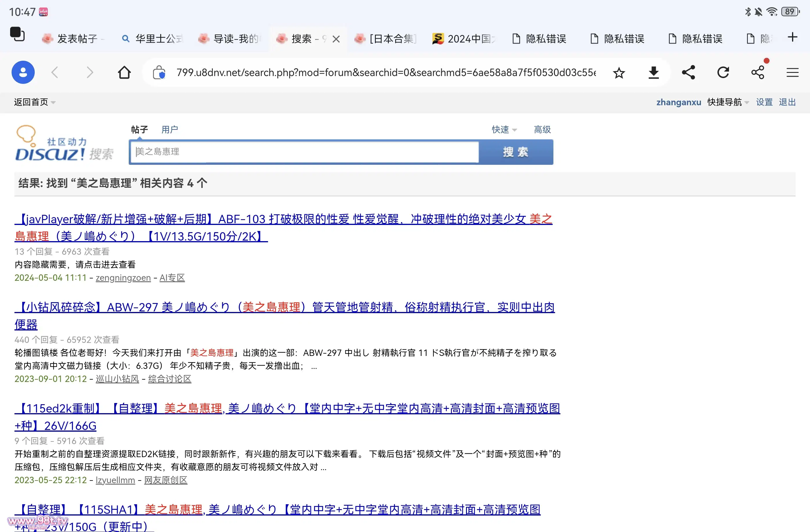Image resolution: width=810 pixels, height=532 pixels.
Task: Click 退出 to log out
Action: pyautogui.click(x=787, y=102)
